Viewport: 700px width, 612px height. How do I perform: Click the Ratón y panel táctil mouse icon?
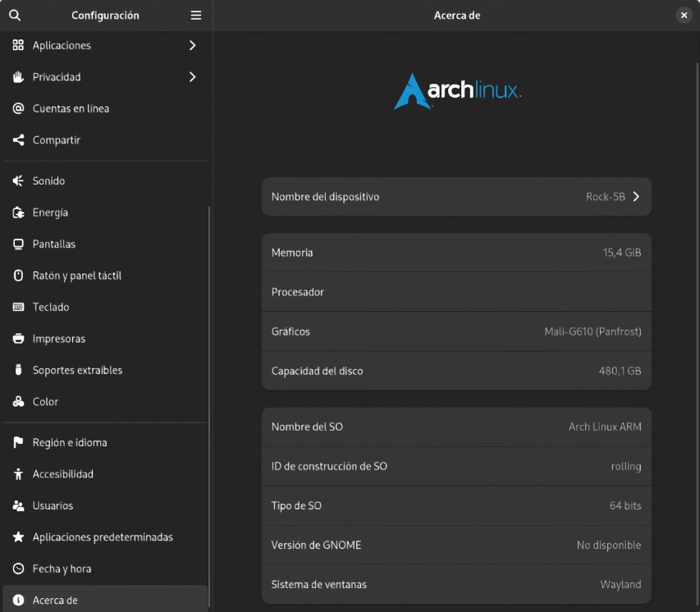pos(18,276)
